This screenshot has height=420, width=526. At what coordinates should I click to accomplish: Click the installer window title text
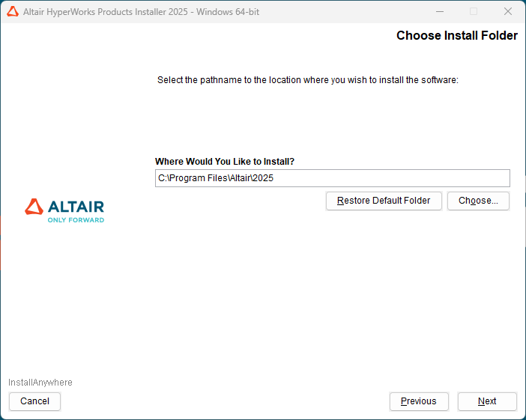click(x=141, y=13)
